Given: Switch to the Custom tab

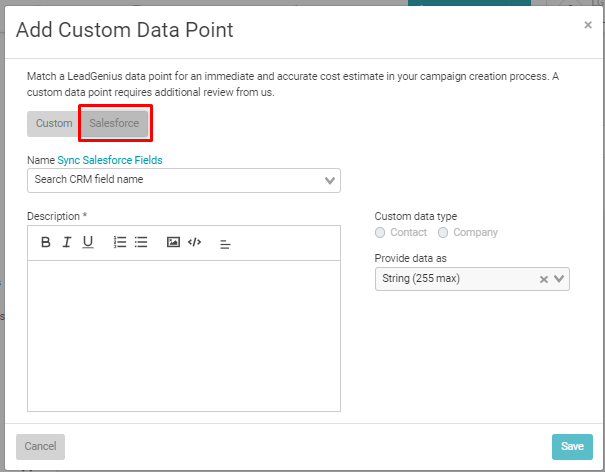Looking at the screenshot, I should click(54, 123).
